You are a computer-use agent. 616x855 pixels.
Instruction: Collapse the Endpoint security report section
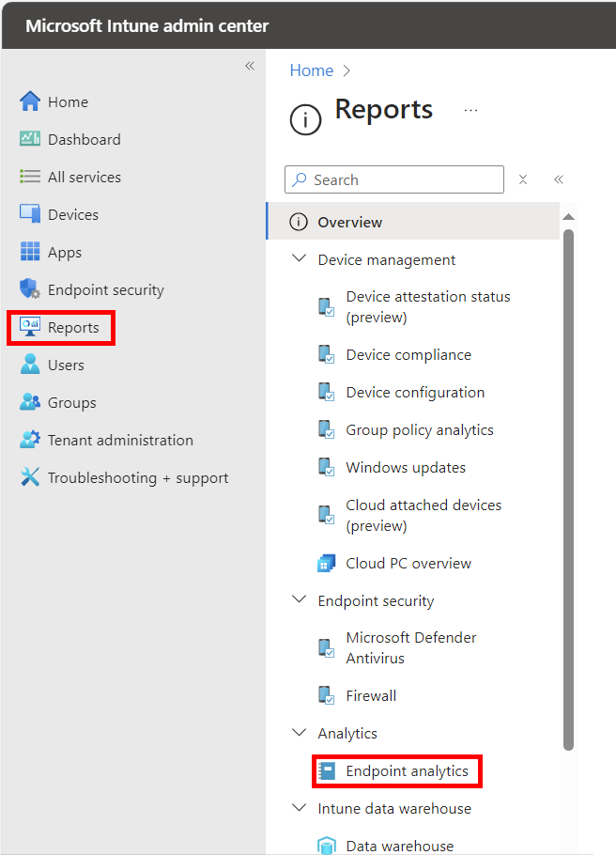[x=299, y=599]
